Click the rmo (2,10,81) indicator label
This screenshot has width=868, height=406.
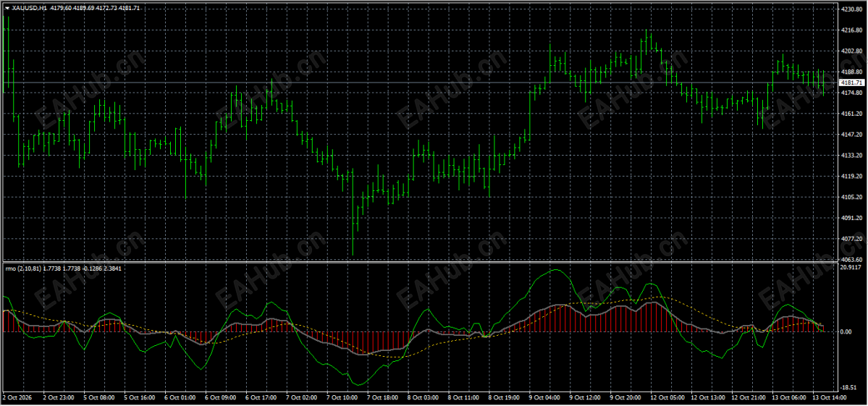click(x=22, y=268)
